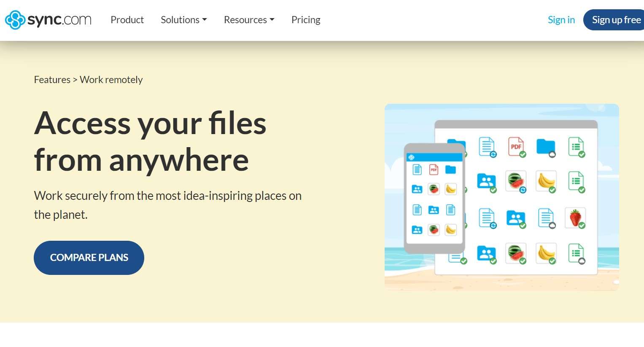Click the watermelon image with blue sync badge

coord(516,181)
